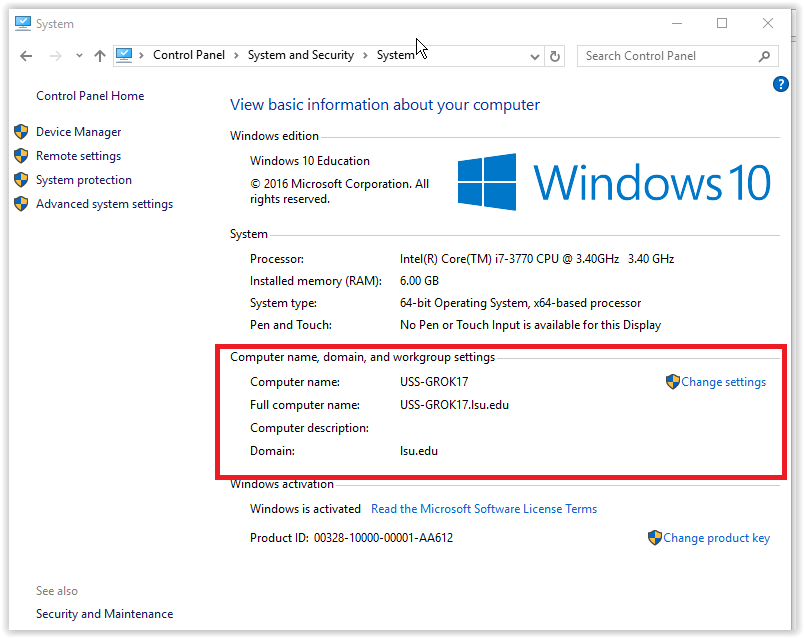Go up one level with Up arrow
Viewport: 804px width, 638px height.
[x=100, y=56]
